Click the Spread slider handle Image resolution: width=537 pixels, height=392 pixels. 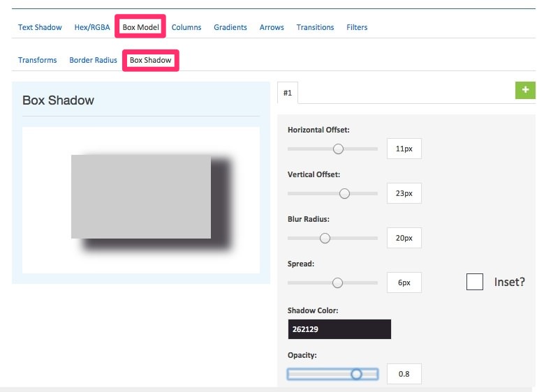pos(337,283)
